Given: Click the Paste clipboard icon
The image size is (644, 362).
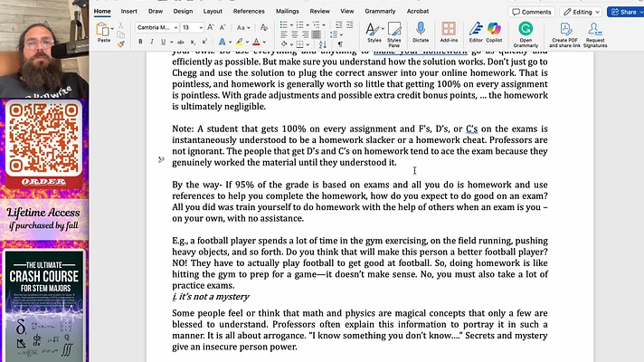Looking at the screenshot, I should (102, 30).
